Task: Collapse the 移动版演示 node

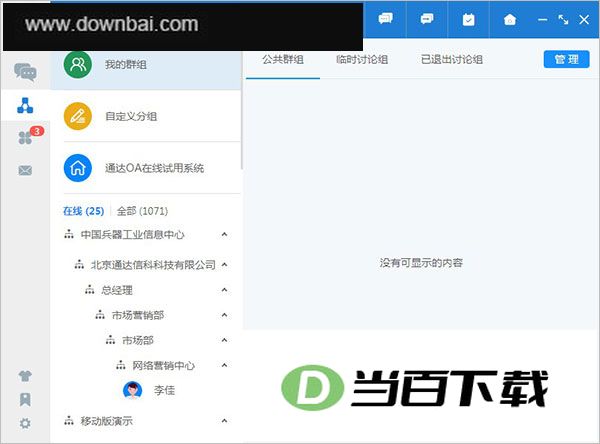Action: (225, 421)
